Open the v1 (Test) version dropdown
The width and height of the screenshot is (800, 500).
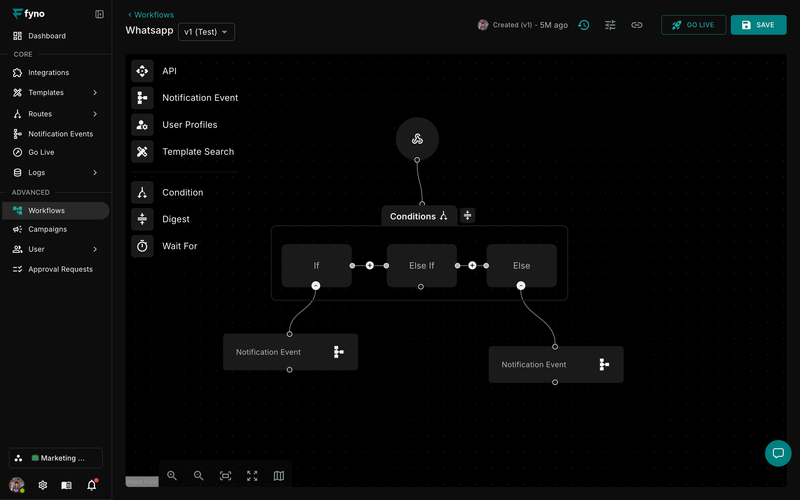(206, 32)
